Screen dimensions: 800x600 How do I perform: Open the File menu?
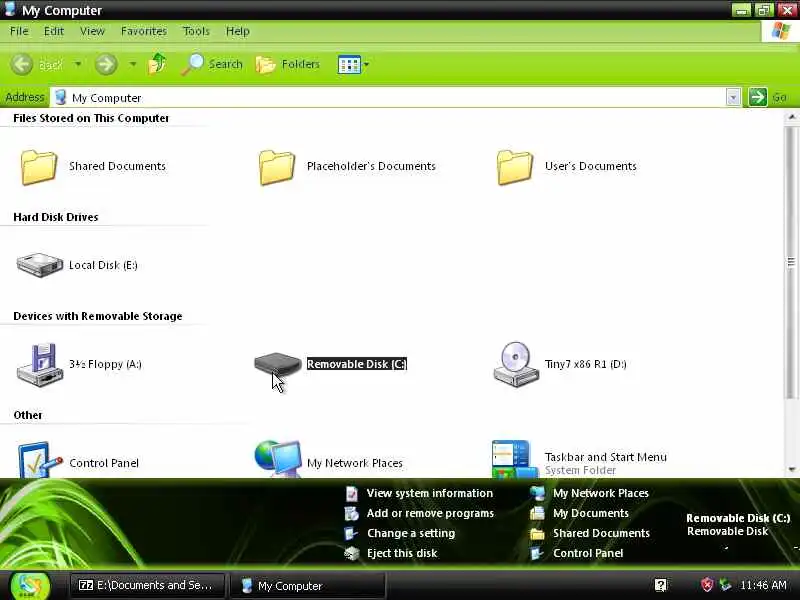tap(19, 31)
